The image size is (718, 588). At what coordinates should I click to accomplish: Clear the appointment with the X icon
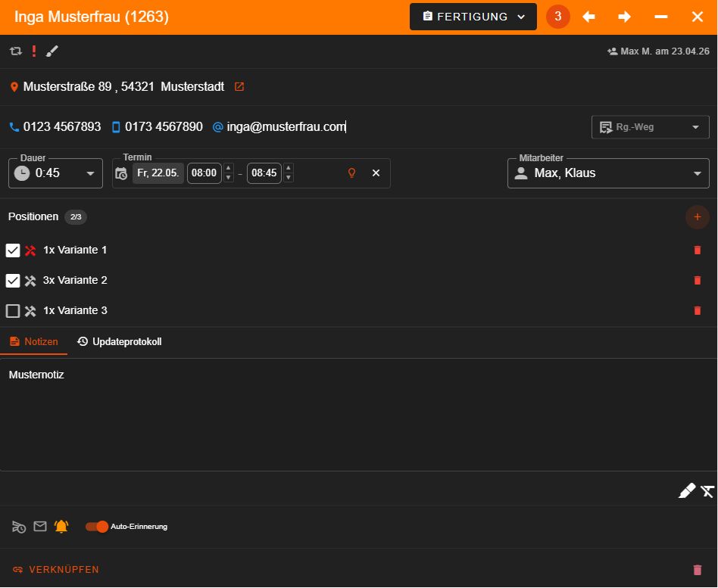point(376,173)
